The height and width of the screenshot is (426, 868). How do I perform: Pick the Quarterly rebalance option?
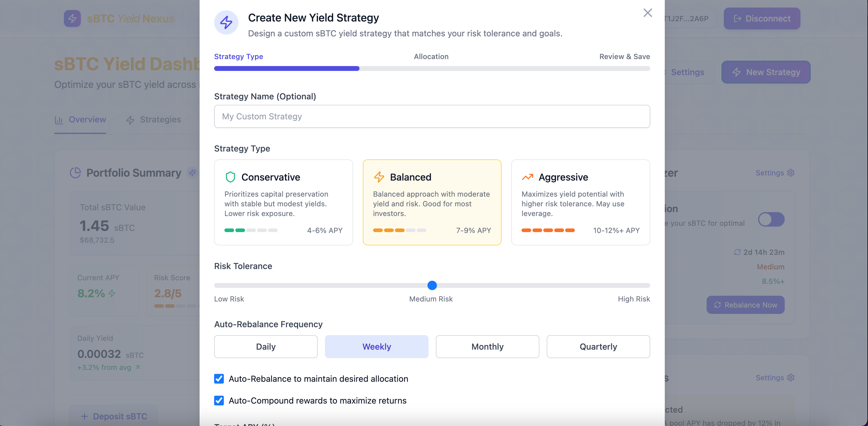tap(598, 346)
